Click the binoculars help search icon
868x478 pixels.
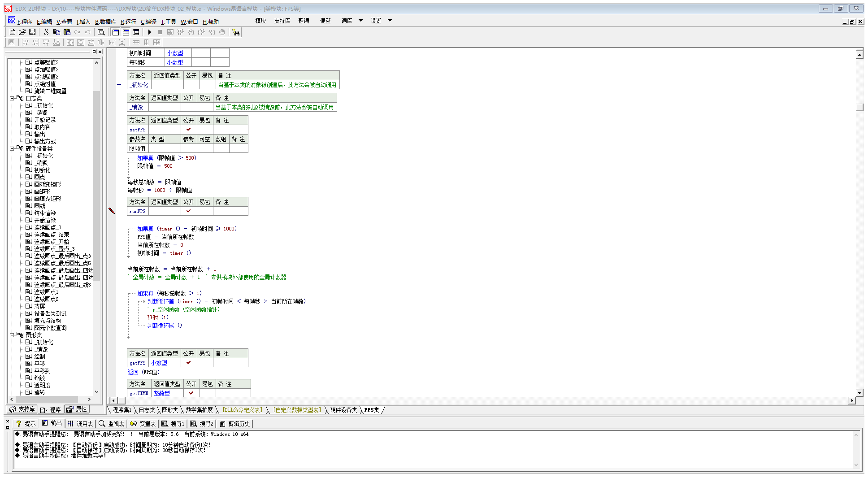(236, 32)
